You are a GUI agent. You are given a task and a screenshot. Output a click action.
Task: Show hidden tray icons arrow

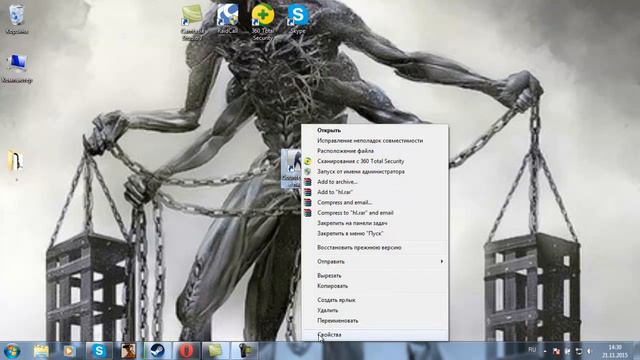point(545,351)
